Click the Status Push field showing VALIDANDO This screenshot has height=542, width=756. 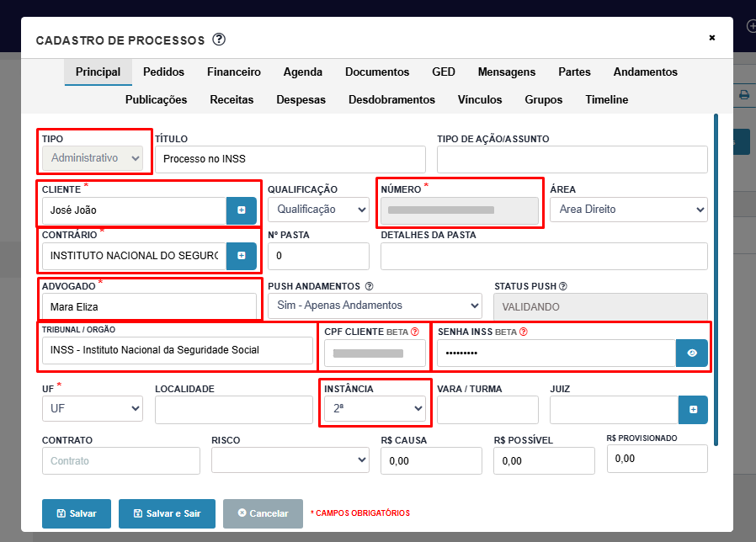tap(601, 306)
